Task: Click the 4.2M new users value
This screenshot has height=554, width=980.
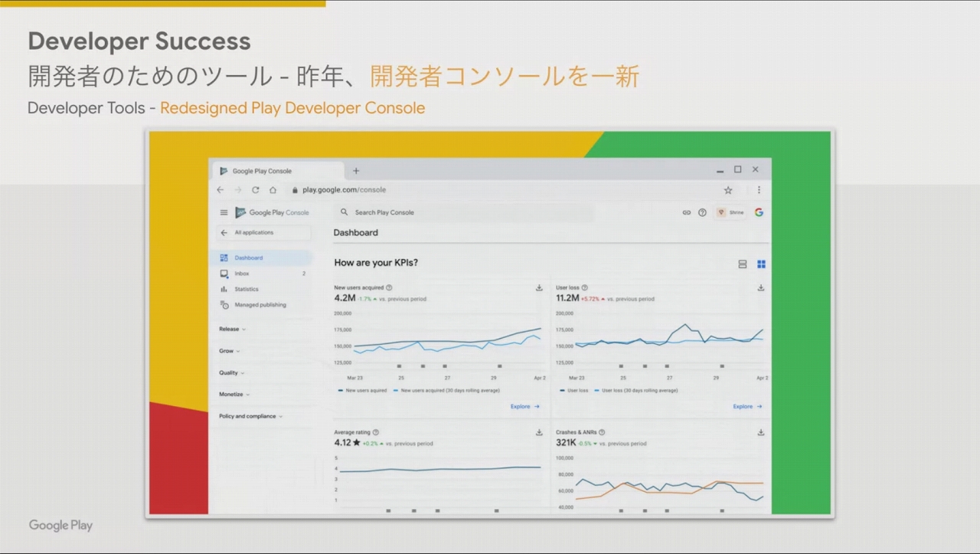Action: click(345, 298)
